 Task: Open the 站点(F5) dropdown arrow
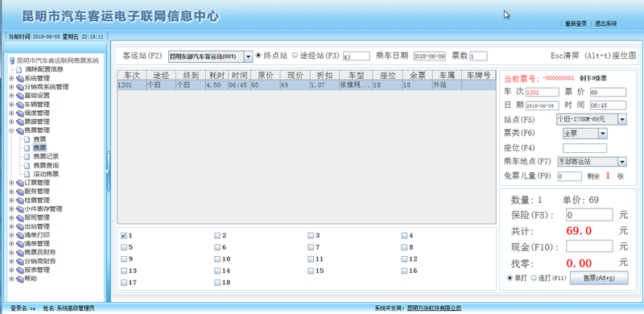pyautogui.click(x=622, y=120)
